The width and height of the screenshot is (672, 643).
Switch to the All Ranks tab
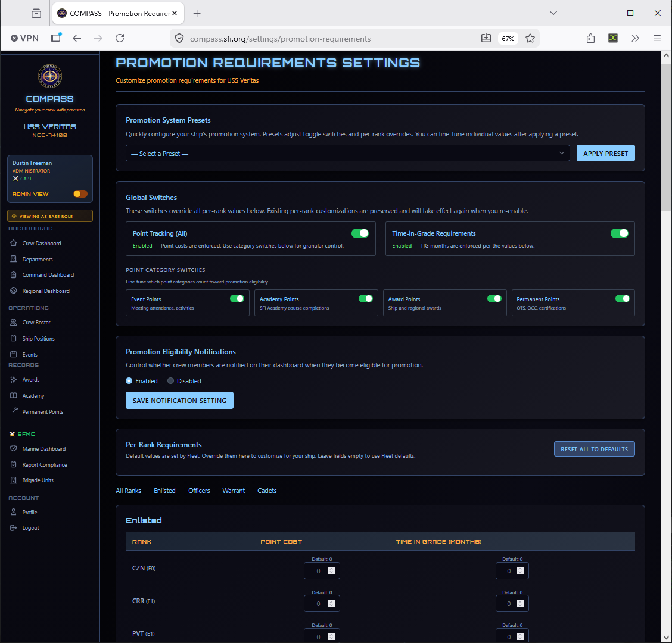[129, 491]
